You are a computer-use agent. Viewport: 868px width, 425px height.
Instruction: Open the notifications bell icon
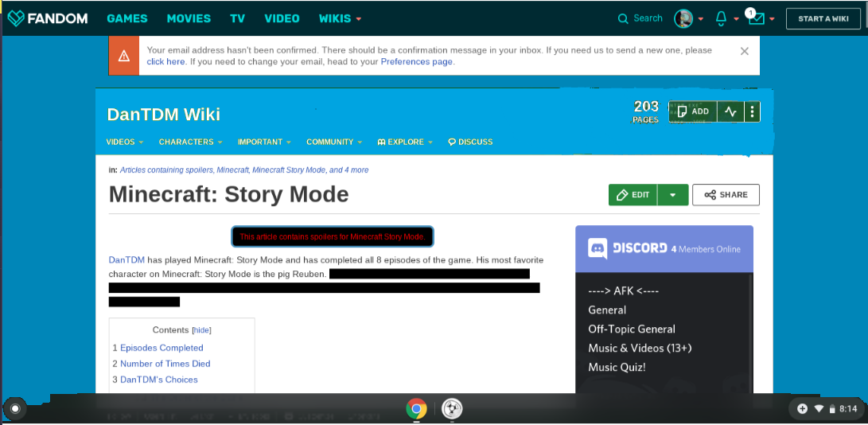(721, 18)
